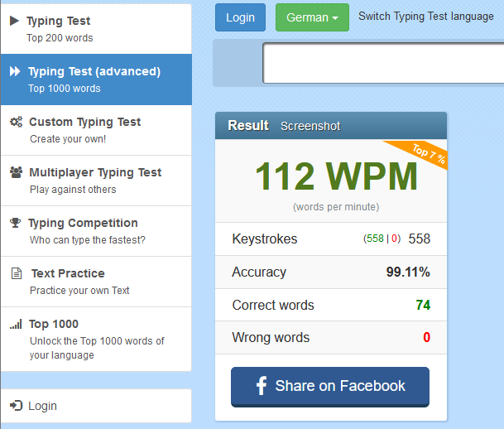Viewport: 504px width, 429px height.
Task: Open the German language dropdown
Action: [x=312, y=17]
